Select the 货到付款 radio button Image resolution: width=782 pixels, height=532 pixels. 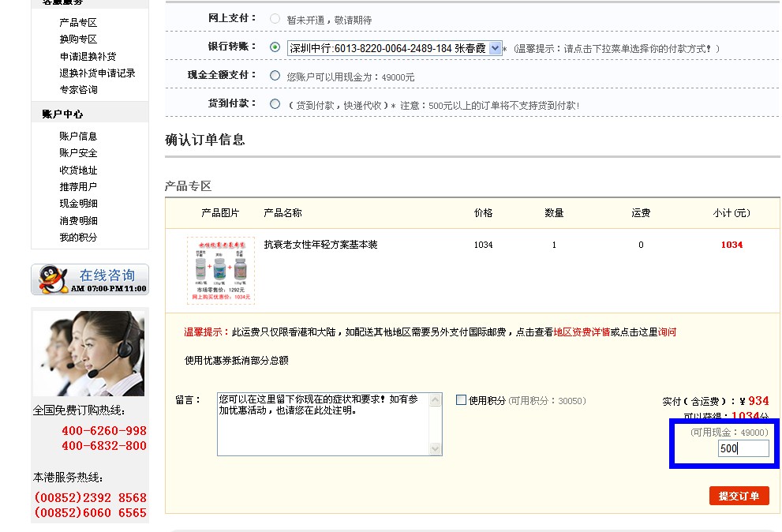[275, 104]
